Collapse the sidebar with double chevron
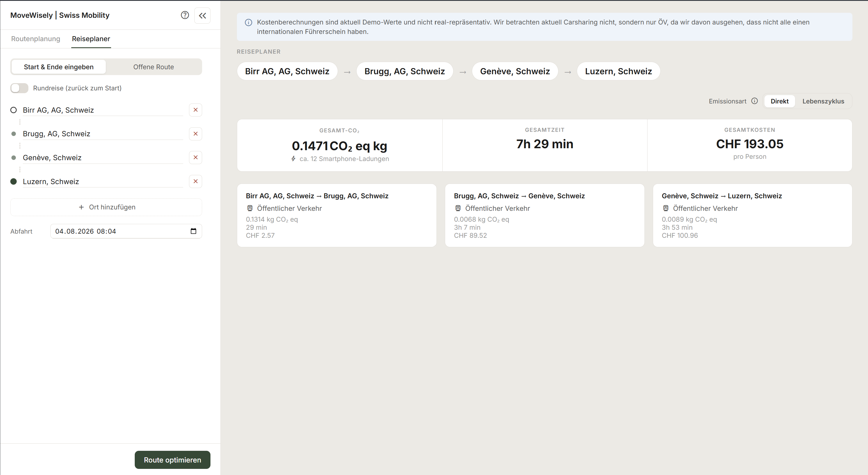This screenshot has height=475, width=868. (x=202, y=16)
